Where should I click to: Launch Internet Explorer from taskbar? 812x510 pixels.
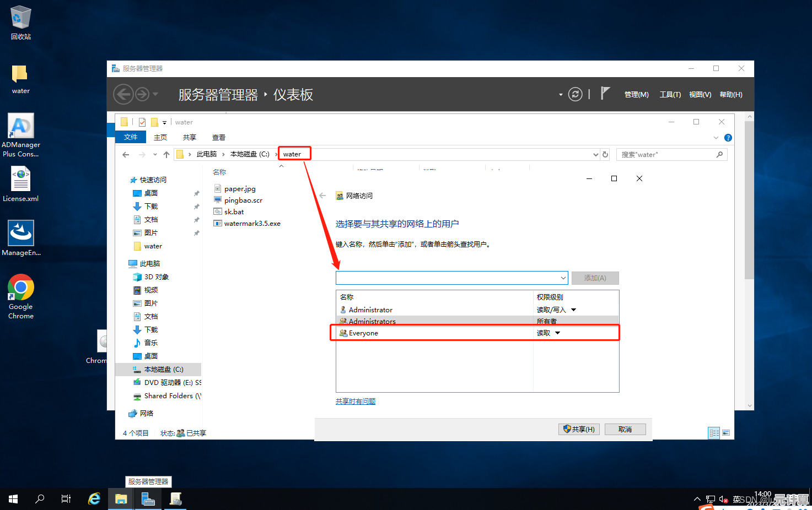click(x=94, y=499)
